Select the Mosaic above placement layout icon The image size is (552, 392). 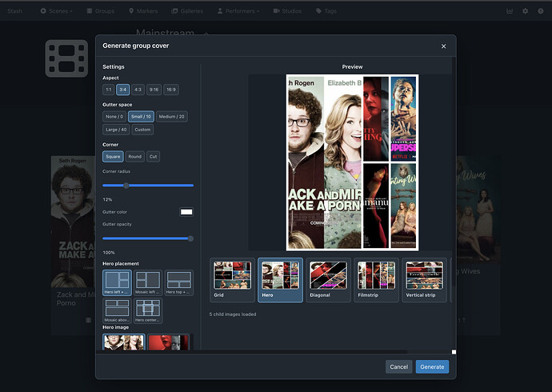click(118, 310)
